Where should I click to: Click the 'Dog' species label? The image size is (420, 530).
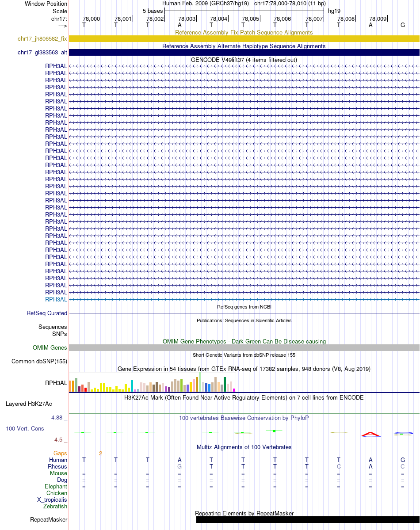coord(62,480)
